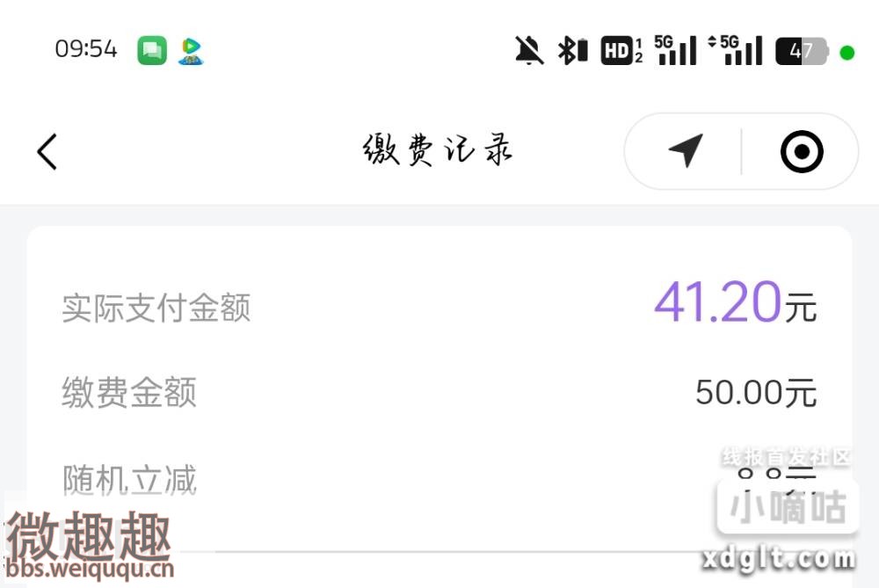The height and width of the screenshot is (588, 879).
Task: Go back with the left chevron arrow
Action: pos(47,151)
